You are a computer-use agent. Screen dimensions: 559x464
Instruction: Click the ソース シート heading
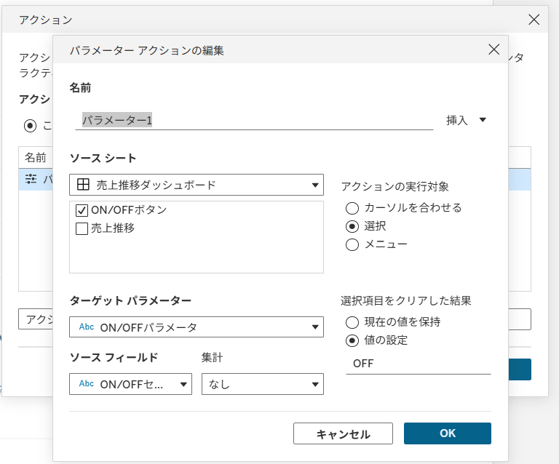(x=103, y=158)
